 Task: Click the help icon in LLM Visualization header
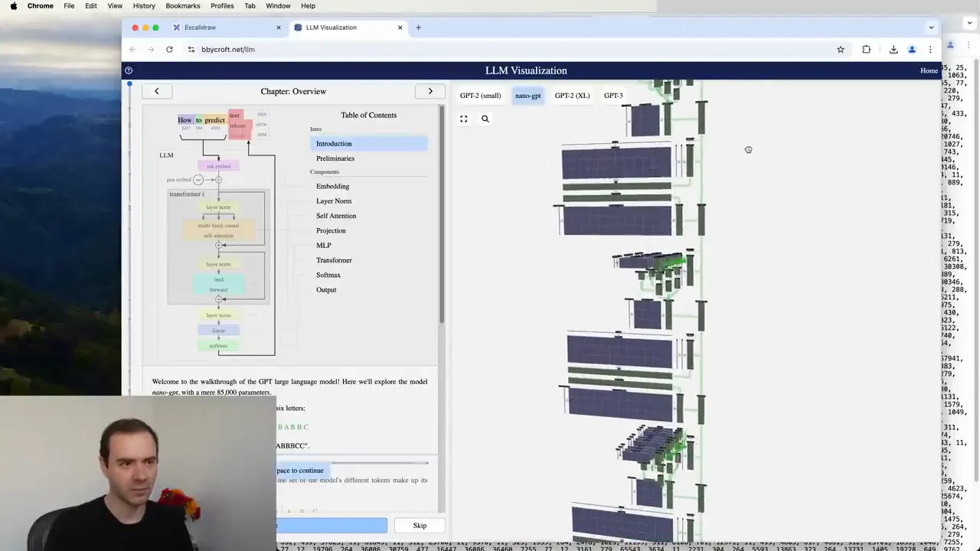click(x=129, y=70)
